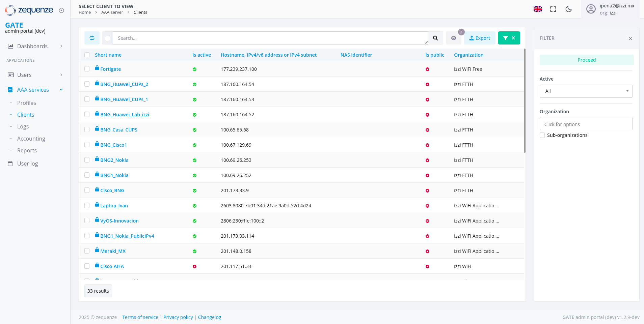Toggle dark mode with the moon icon
Screen dimensions: 644x324
point(568,9)
